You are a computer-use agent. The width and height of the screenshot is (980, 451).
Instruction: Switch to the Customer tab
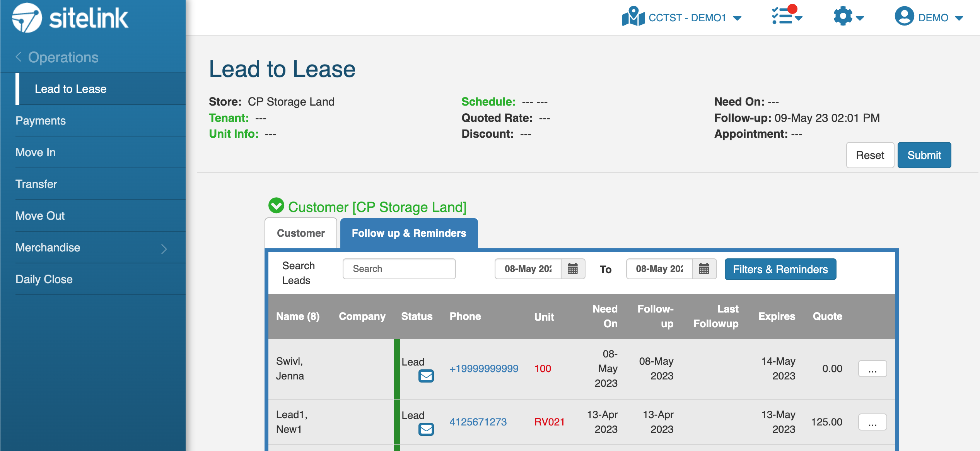tap(300, 233)
